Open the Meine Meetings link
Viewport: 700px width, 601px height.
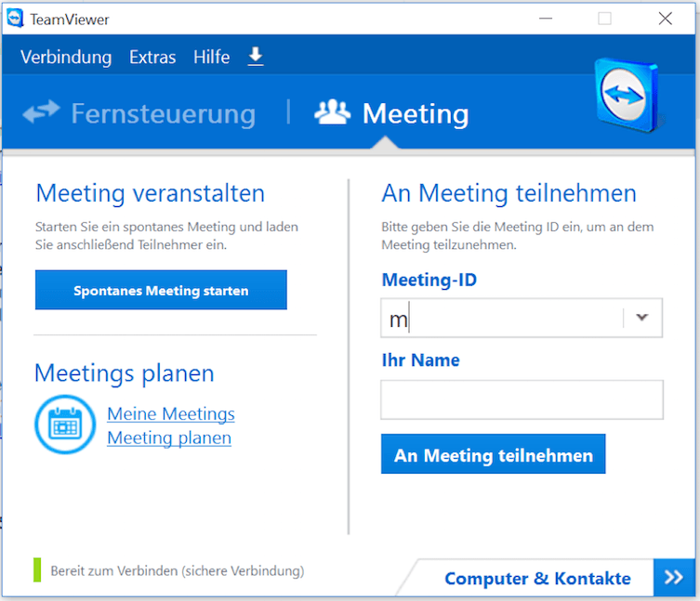point(170,413)
